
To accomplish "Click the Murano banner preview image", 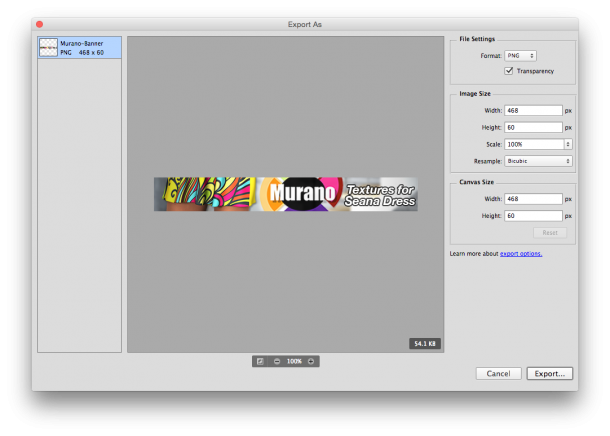I will (285, 194).
